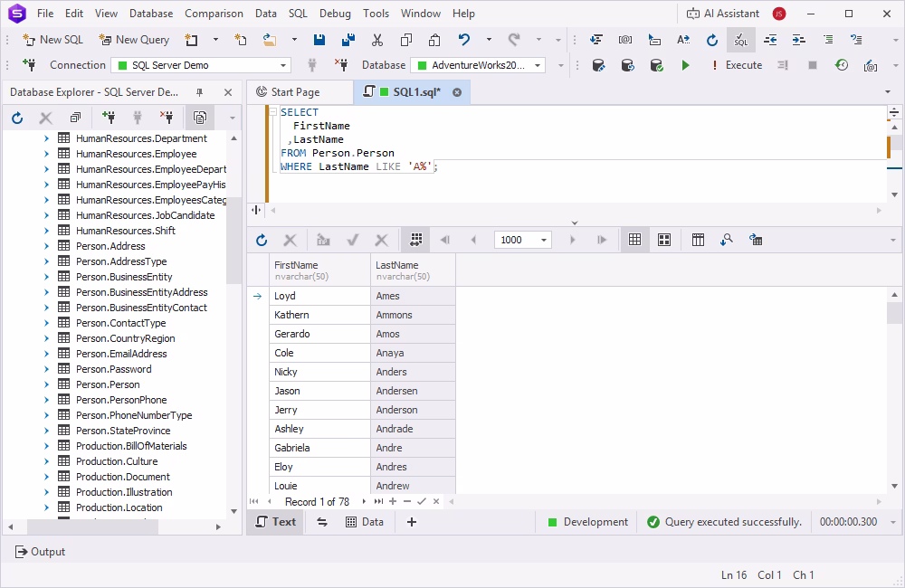Refresh the Database Explorer tree
The image size is (905, 588).
coord(16,118)
